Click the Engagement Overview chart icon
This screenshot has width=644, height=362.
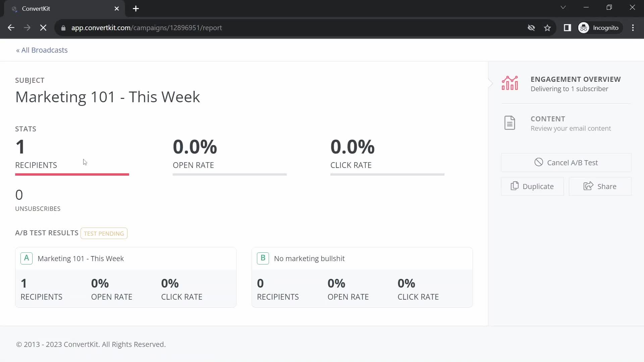coord(509,83)
